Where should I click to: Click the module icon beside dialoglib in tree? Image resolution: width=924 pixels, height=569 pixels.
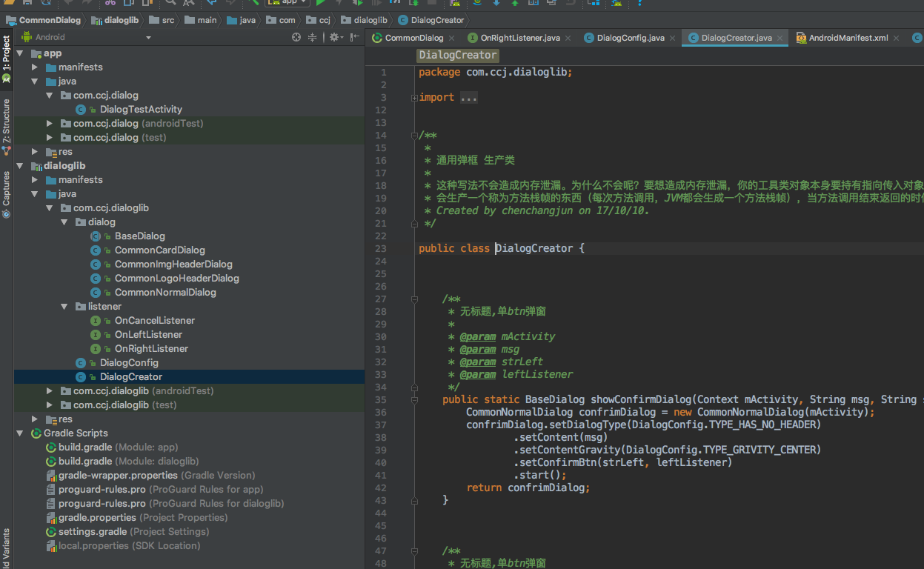(x=36, y=166)
